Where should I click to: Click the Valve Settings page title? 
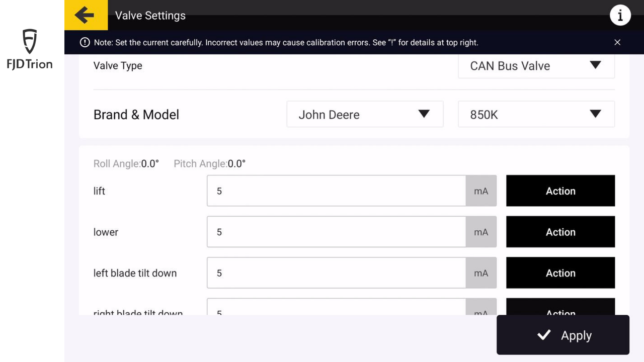coord(150,16)
